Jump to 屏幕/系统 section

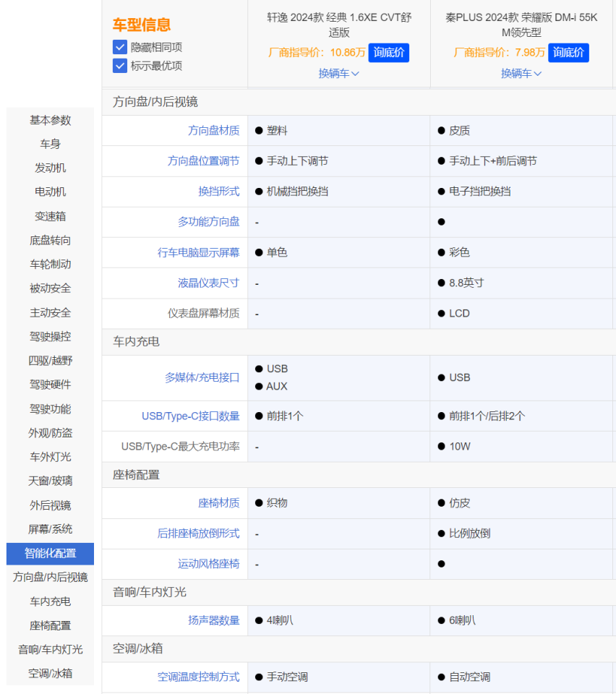click(50, 529)
